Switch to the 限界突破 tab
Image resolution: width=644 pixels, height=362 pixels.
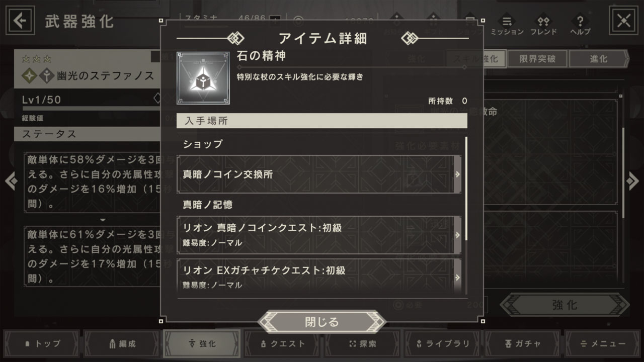tap(537, 59)
